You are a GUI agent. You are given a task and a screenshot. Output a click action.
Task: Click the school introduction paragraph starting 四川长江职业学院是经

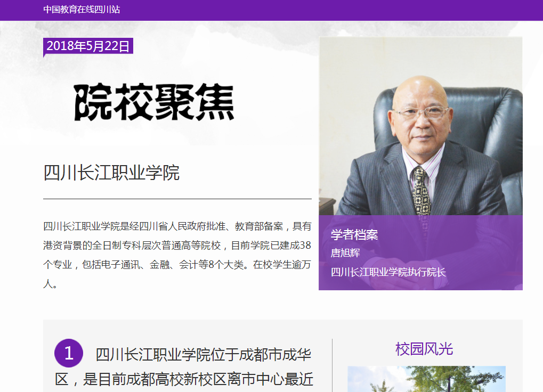point(177,255)
